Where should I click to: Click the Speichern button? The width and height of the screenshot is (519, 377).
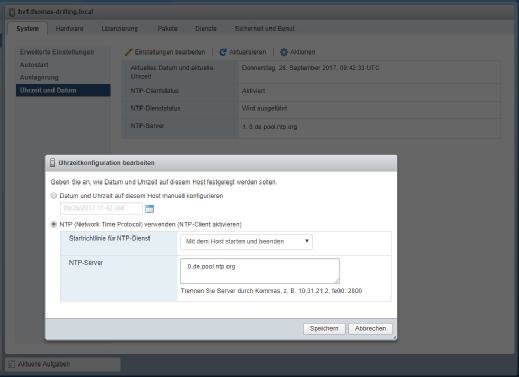pyautogui.click(x=324, y=329)
